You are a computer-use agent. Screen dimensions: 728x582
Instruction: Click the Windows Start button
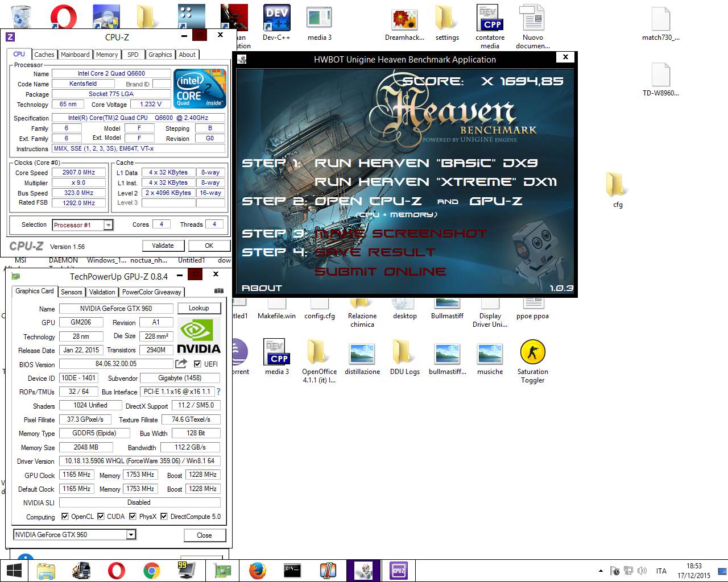[x=14, y=571]
